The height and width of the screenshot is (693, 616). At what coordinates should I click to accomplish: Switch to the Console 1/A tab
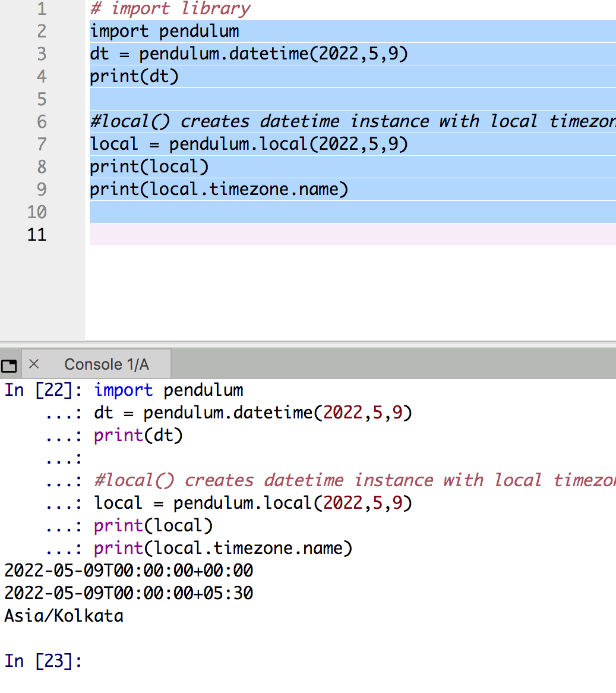pyautogui.click(x=106, y=364)
